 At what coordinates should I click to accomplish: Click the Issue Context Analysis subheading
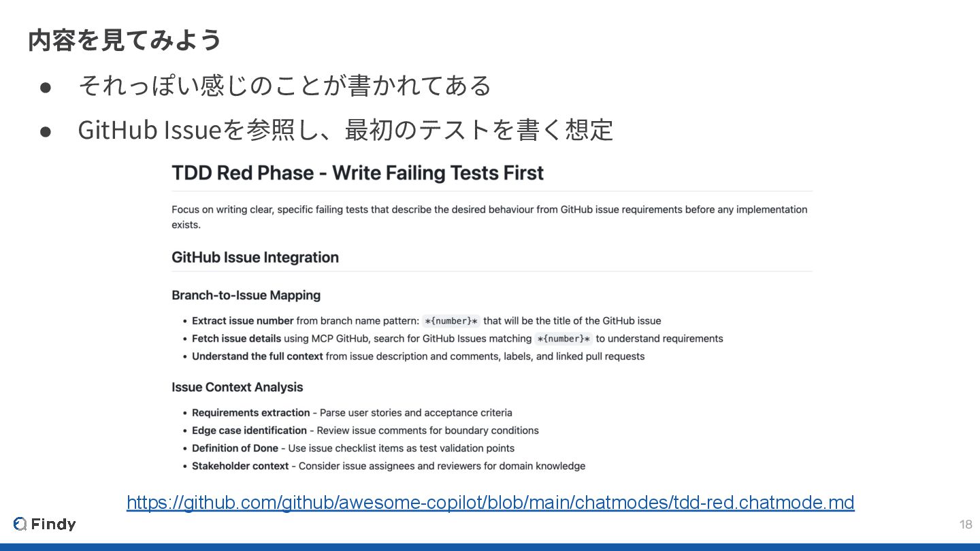coord(237,387)
